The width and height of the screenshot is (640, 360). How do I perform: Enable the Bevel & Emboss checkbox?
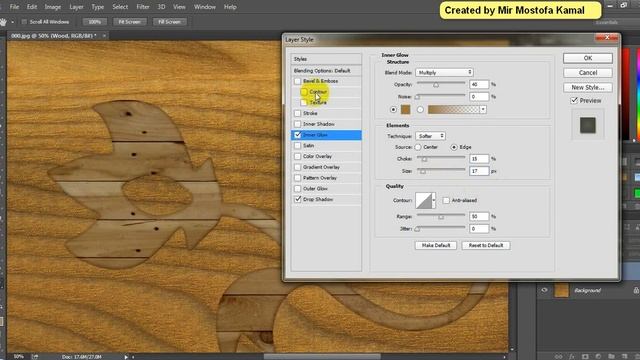pyautogui.click(x=298, y=81)
